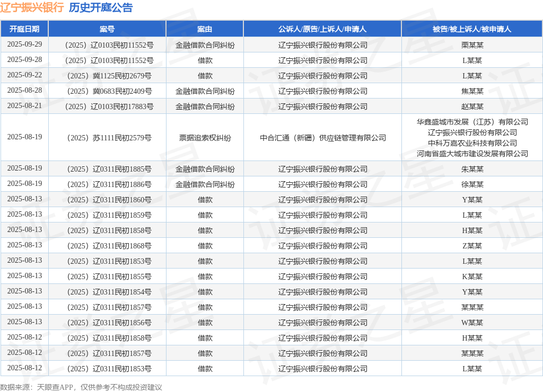Click the date 2025-09-22
Image resolution: width=543 pixels, height=392 pixels.
click(24, 75)
